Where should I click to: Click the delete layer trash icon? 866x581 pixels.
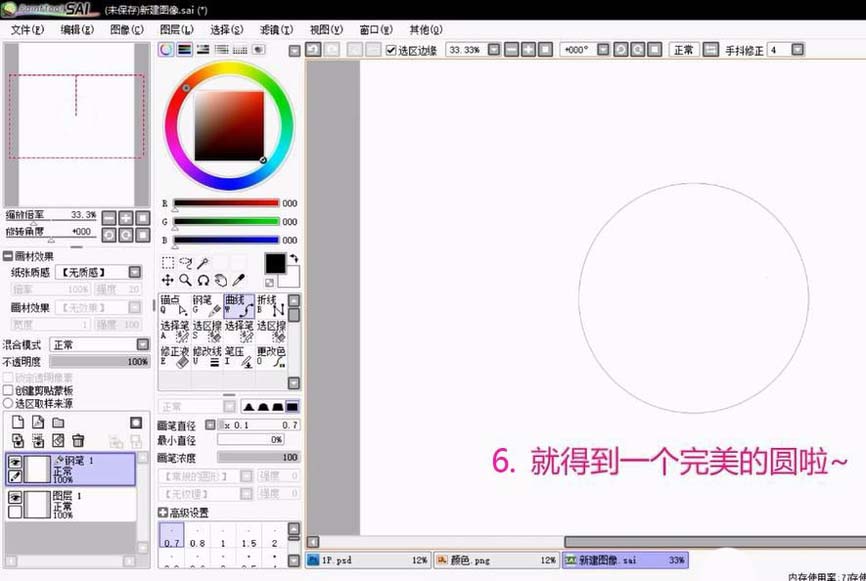coord(77,441)
